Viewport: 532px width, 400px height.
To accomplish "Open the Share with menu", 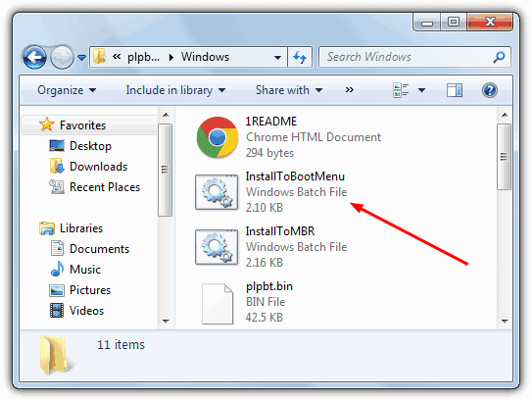I will 289,90.
